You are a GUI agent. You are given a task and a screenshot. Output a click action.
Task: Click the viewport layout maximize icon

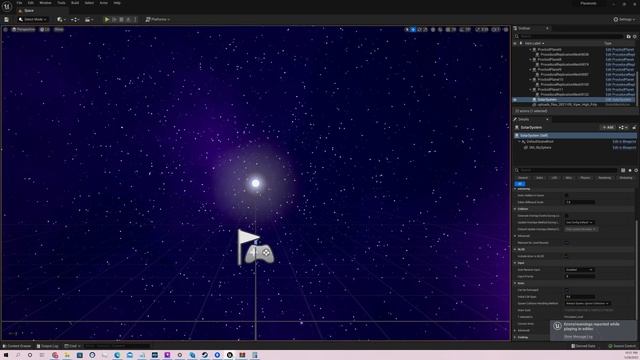click(x=506, y=29)
